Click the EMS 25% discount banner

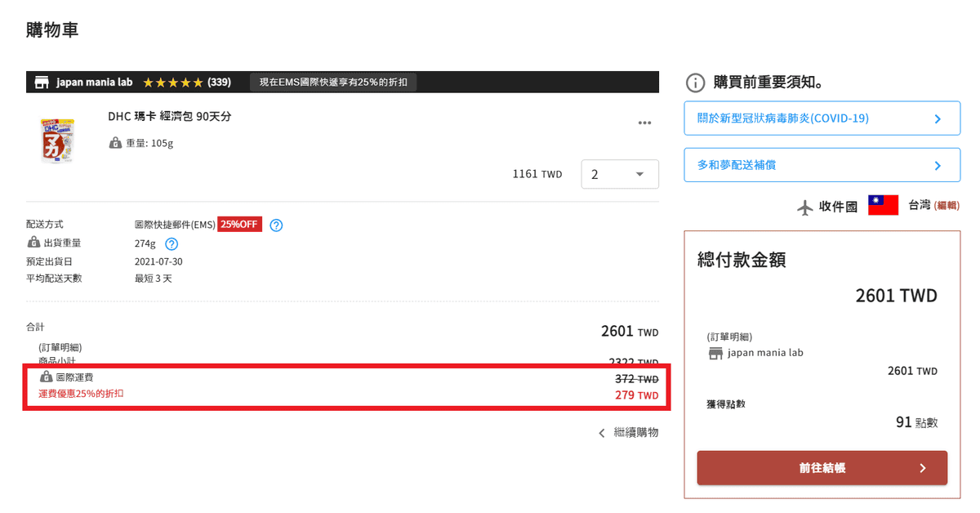pos(333,83)
